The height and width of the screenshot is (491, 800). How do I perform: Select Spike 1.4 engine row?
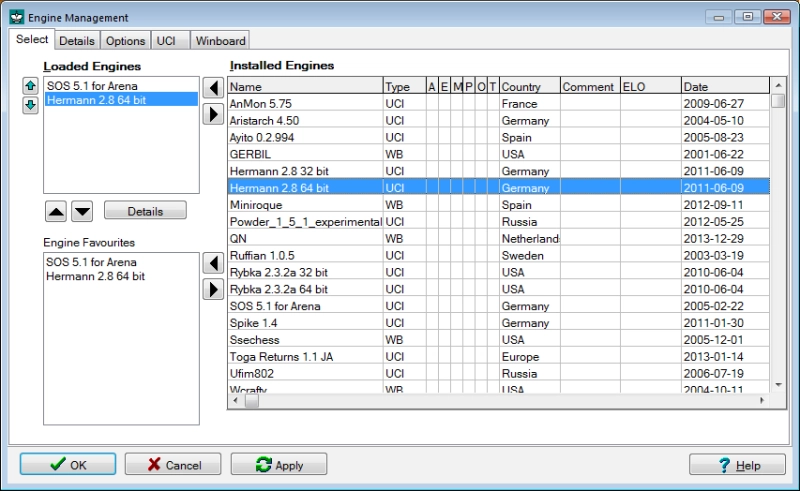[498, 323]
